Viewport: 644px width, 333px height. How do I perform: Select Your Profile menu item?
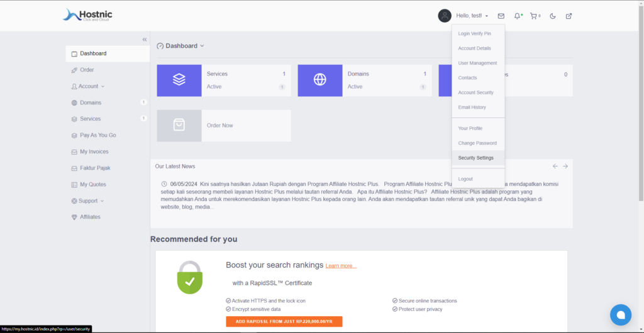pyautogui.click(x=478, y=128)
